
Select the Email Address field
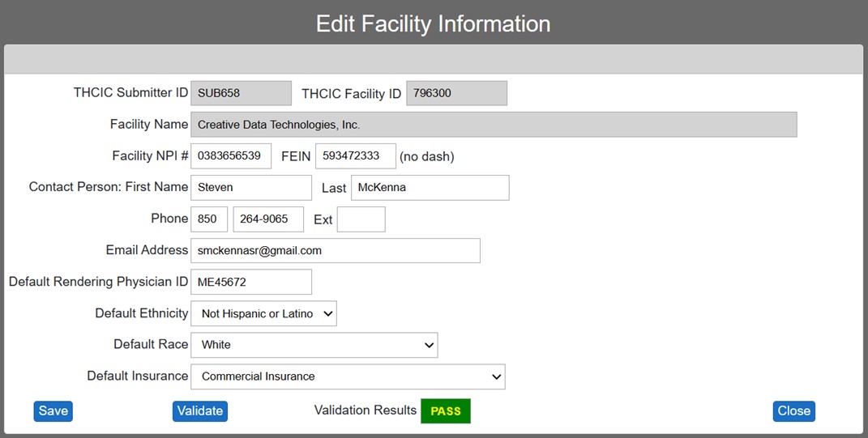click(336, 250)
